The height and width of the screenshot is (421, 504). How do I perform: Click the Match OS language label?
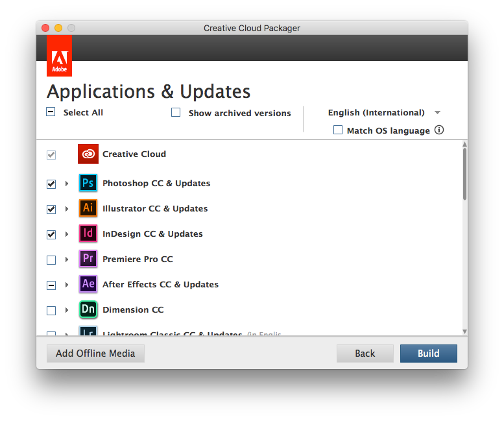pos(389,130)
